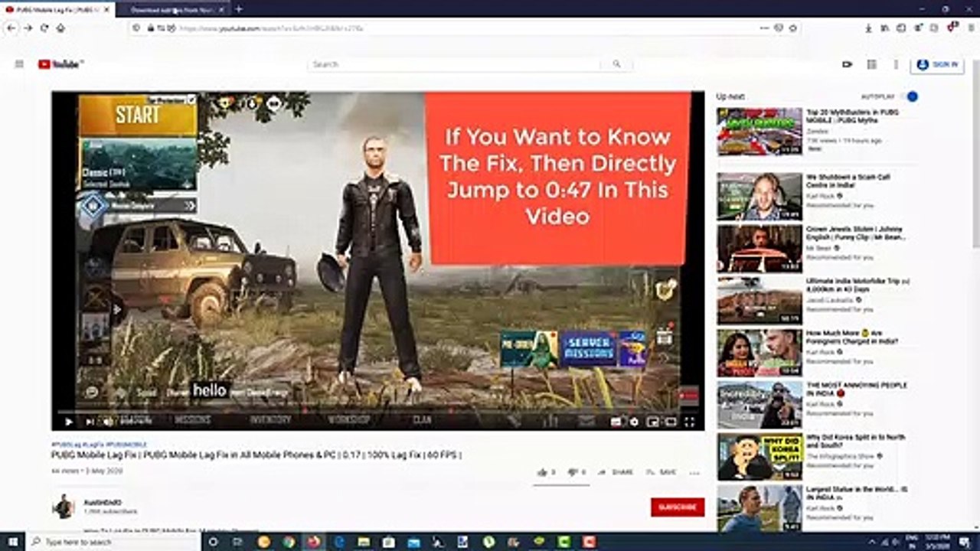980x551 pixels.
Task: Open the create video camera icon
Action: click(847, 64)
